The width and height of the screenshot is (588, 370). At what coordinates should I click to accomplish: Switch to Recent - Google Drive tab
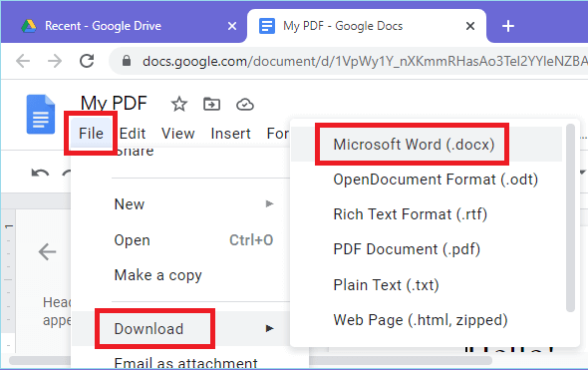(124, 26)
